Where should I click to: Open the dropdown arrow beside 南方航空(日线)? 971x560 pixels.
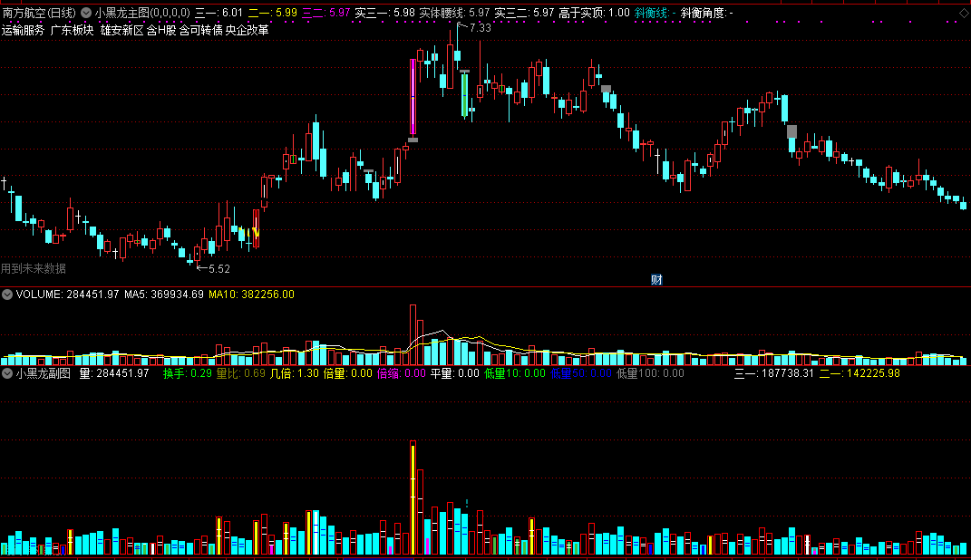tap(86, 13)
